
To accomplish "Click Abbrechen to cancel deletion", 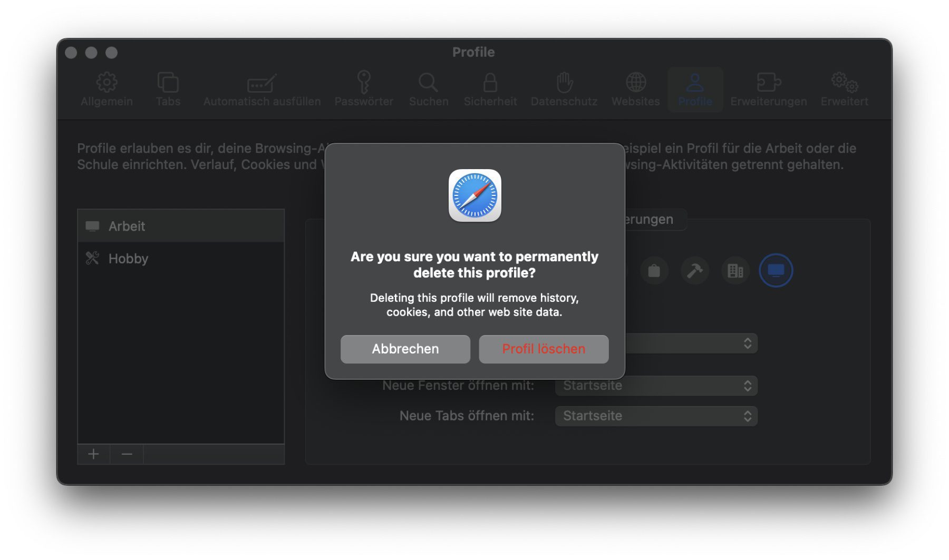I will click(x=405, y=349).
